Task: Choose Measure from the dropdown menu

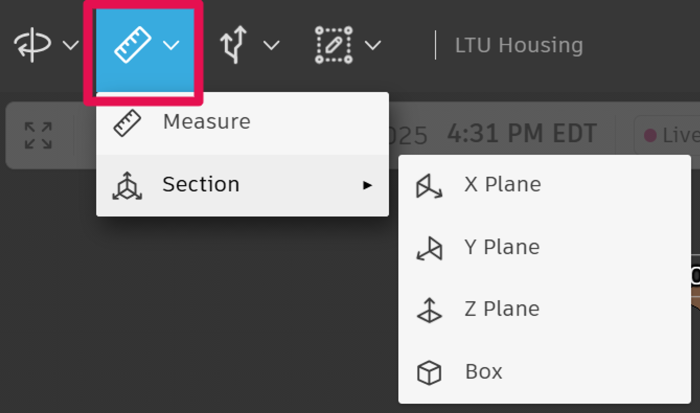Action: click(x=206, y=122)
